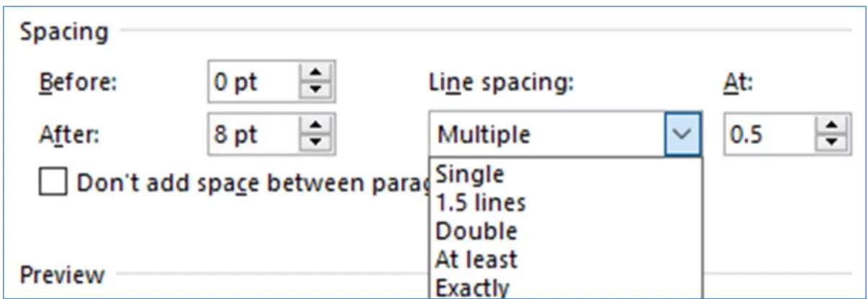
Task: Click the After spacing input field
Action: click(x=255, y=134)
